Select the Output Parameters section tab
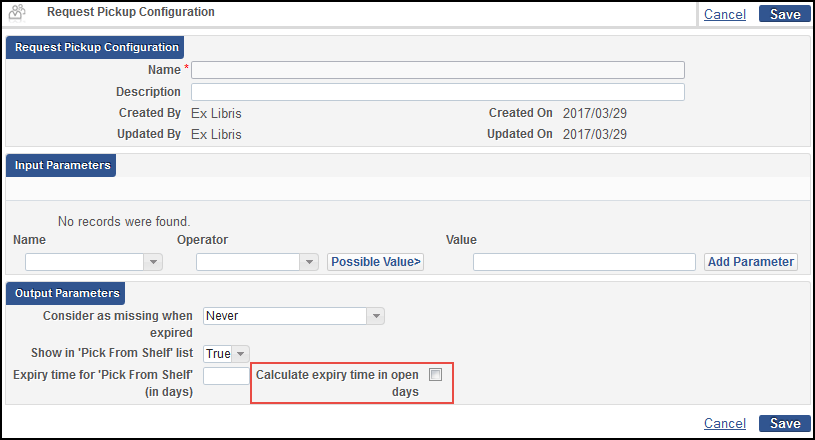Viewport: 815px width, 440px height. point(66,294)
